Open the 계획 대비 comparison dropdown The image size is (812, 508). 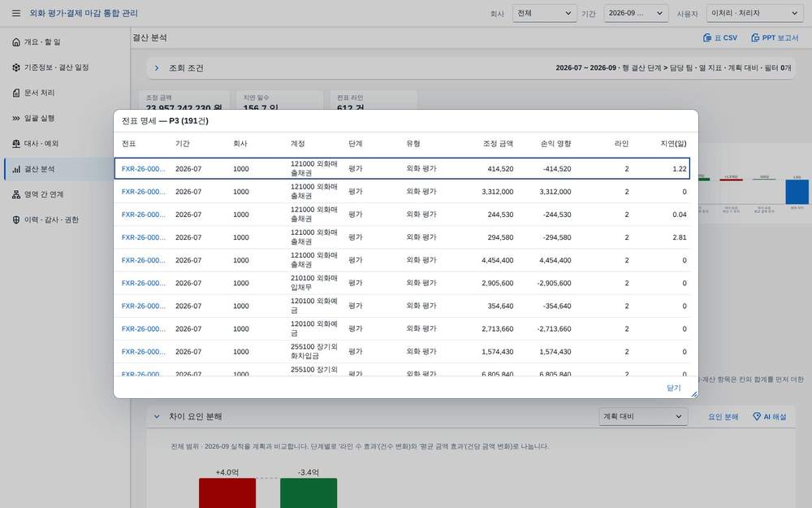(642, 417)
